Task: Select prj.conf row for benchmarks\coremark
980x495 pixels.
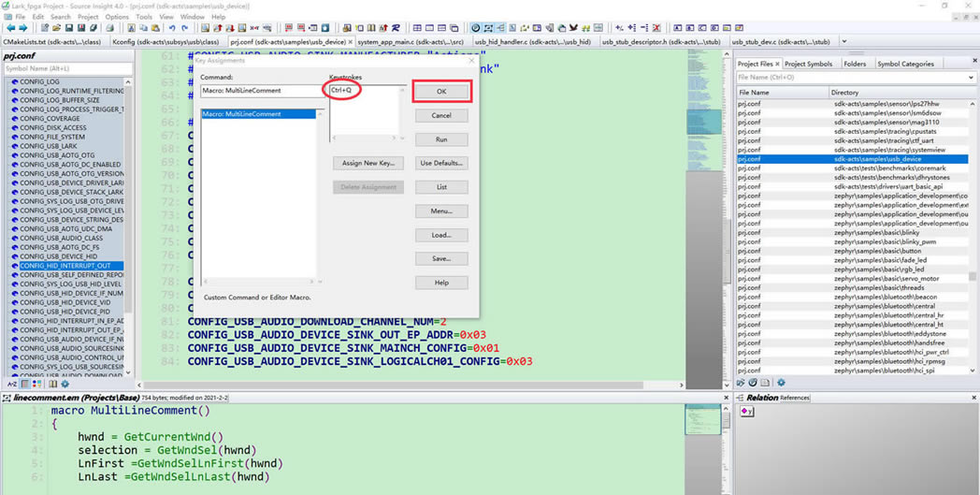Action: [852, 168]
